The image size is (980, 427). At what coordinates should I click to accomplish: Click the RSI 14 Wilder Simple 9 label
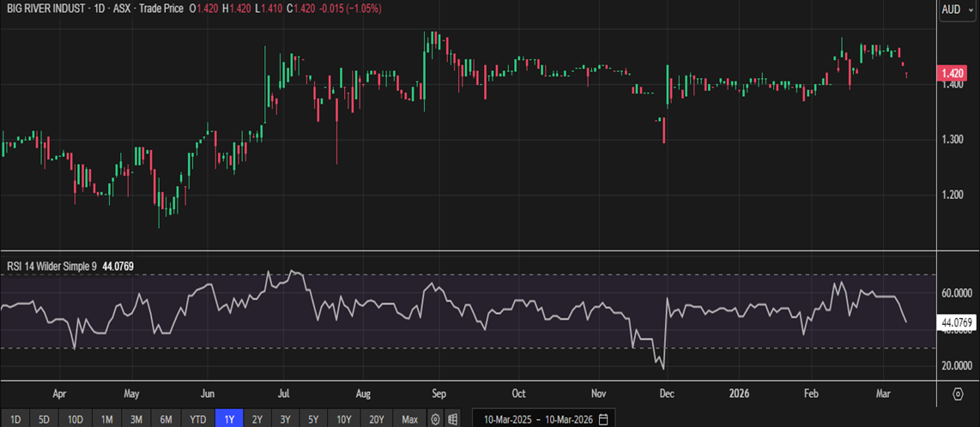[x=51, y=266]
